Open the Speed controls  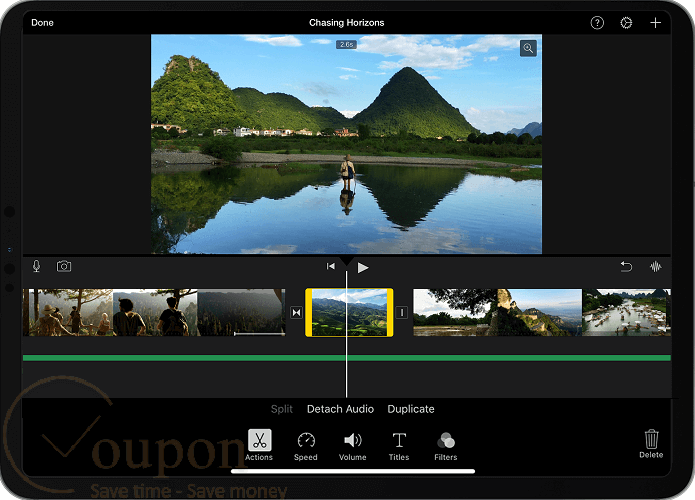click(306, 446)
